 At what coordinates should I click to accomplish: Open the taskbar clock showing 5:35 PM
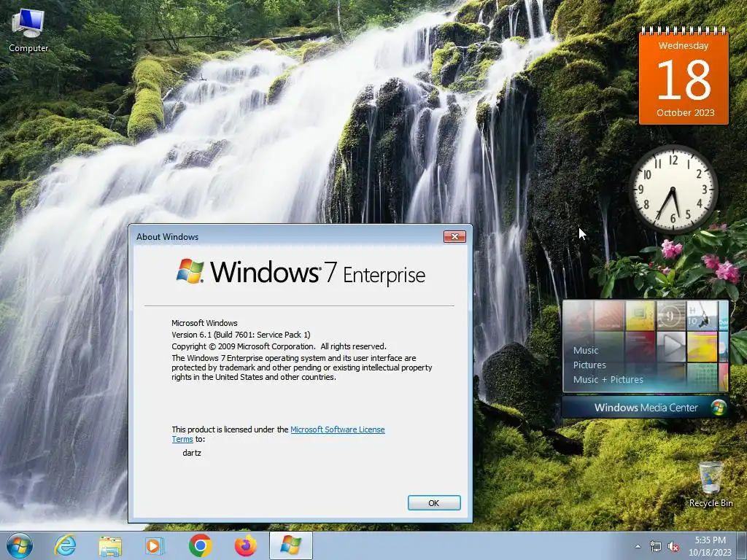(710, 546)
